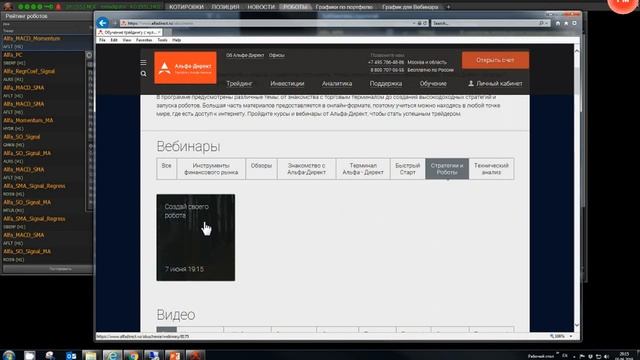
Task: Switch to the ПОЗИЦИЯ terminal tab
Action: point(225,7)
